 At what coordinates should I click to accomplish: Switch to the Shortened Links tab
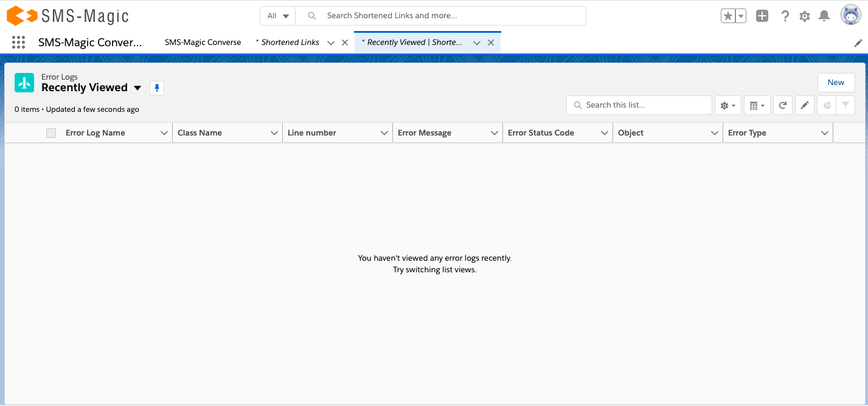click(x=290, y=42)
